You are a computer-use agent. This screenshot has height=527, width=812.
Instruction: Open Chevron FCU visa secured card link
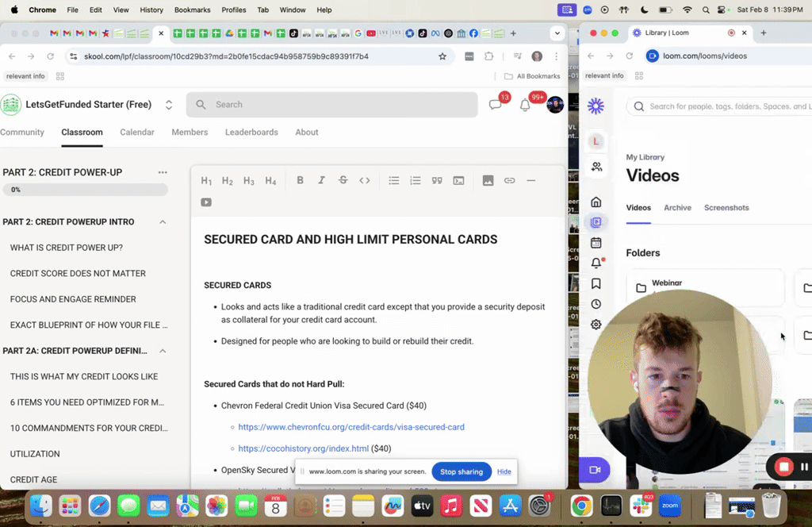(x=351, y=427)
